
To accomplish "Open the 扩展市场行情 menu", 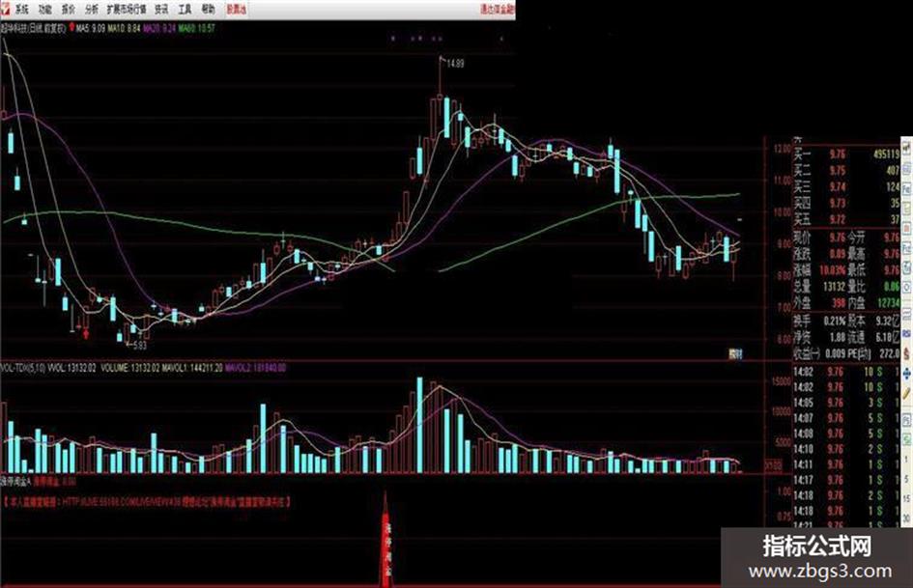I will (127, 9).
